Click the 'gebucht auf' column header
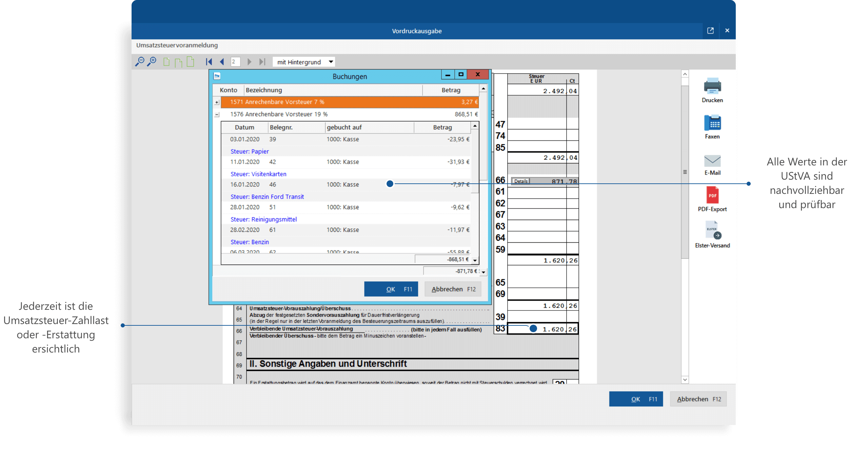 coord(370,127)
